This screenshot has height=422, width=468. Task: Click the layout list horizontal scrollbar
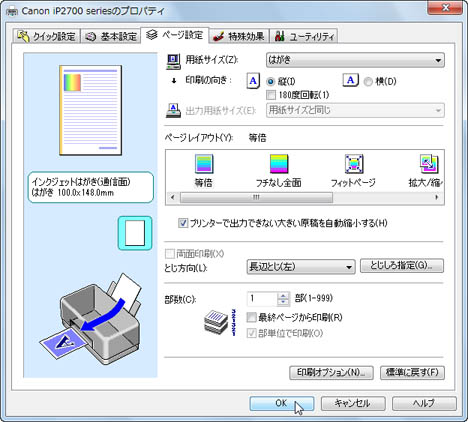tap(305, 197)
